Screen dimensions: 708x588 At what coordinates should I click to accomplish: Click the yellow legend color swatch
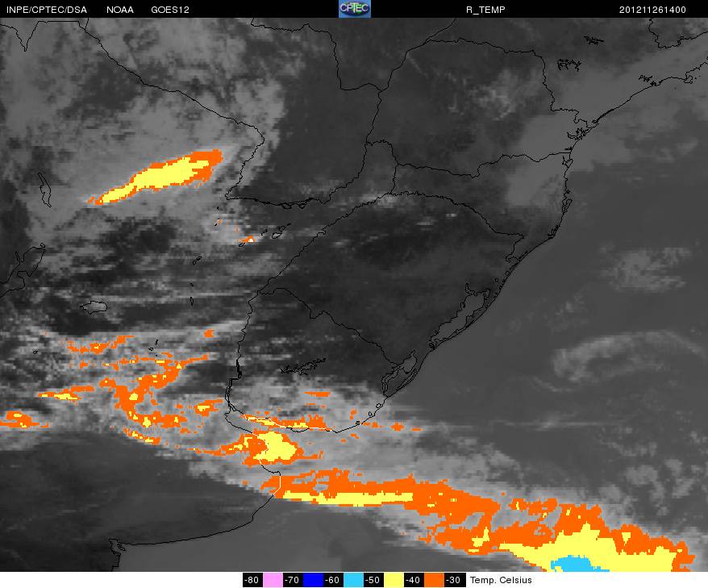tap(394, 580)
